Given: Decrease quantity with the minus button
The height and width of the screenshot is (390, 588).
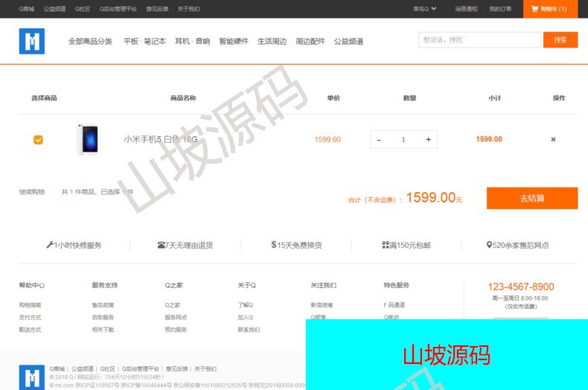Looking at the screenshot, I should tap(379, 139).
